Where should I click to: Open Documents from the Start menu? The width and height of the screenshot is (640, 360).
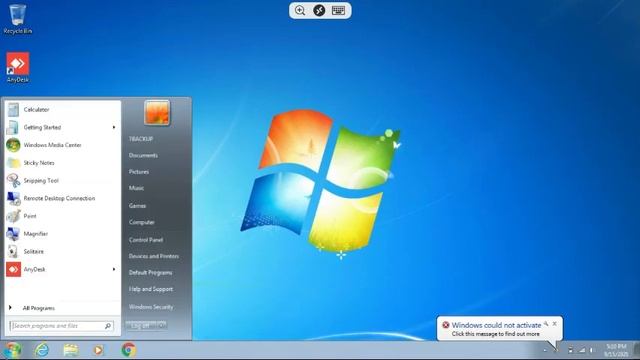point(143,155)
